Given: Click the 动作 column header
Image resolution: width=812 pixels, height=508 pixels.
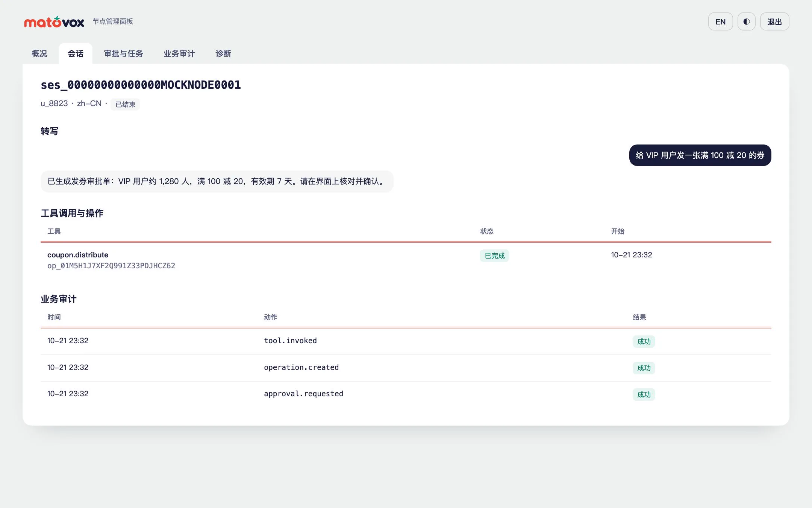Looking at the screenshot, I should click(271, 317).
